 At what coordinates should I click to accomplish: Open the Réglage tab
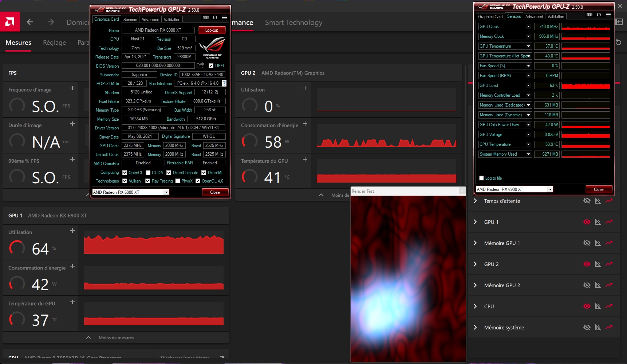point(54,43)
